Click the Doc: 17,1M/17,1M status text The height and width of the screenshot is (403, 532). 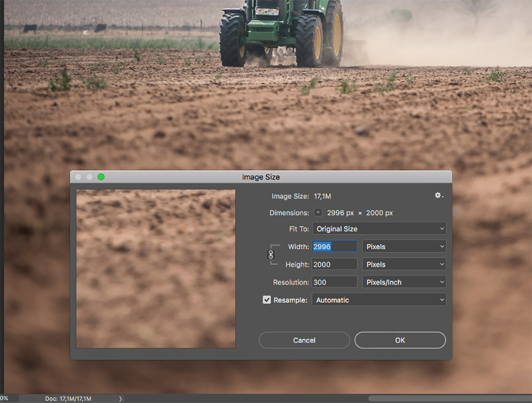(67, 399)
